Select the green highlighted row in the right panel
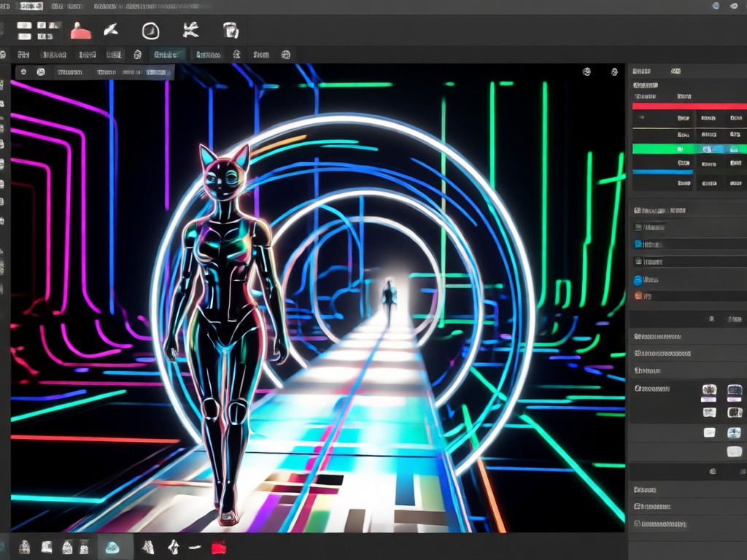 [689, 149]
